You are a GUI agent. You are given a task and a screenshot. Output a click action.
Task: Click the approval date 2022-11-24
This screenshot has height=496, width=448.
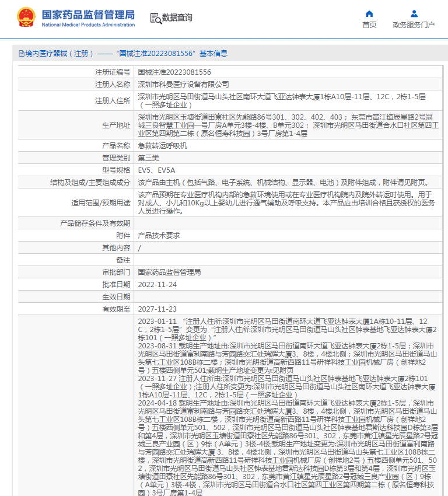pos(157,284)
